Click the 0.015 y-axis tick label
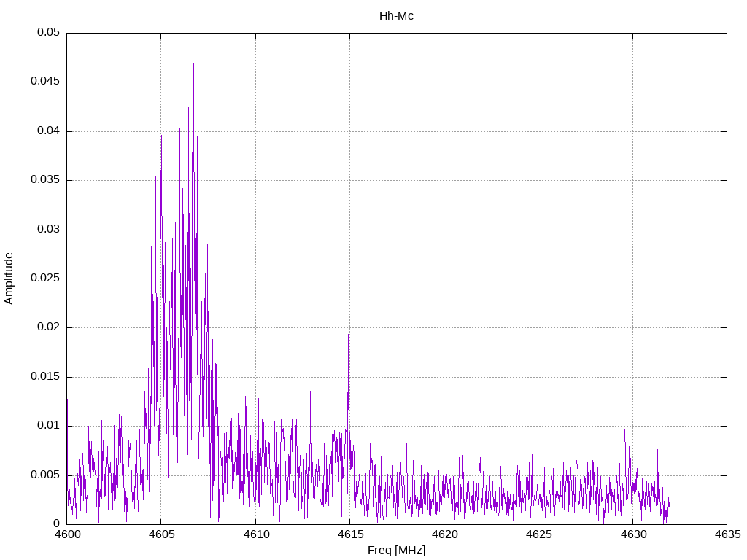The width and height of the screenshot is (747, 560). point(45,377)
